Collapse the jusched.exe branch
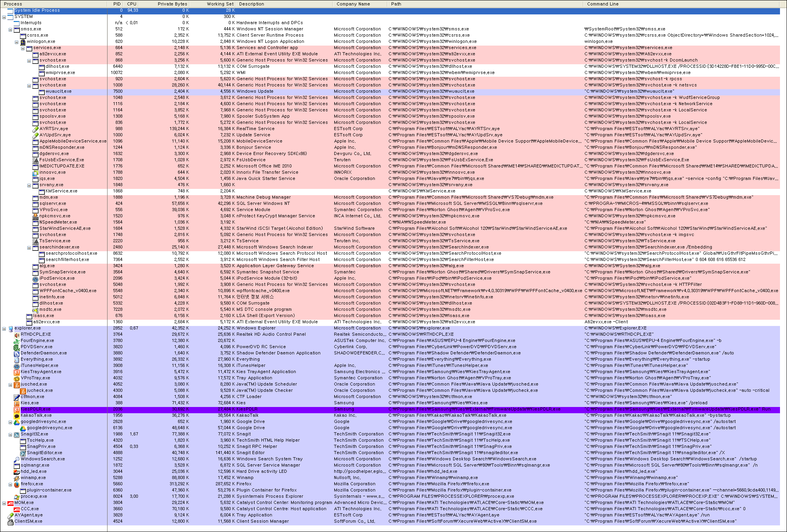The image size is (787, 532). click(x=11, y=384)
